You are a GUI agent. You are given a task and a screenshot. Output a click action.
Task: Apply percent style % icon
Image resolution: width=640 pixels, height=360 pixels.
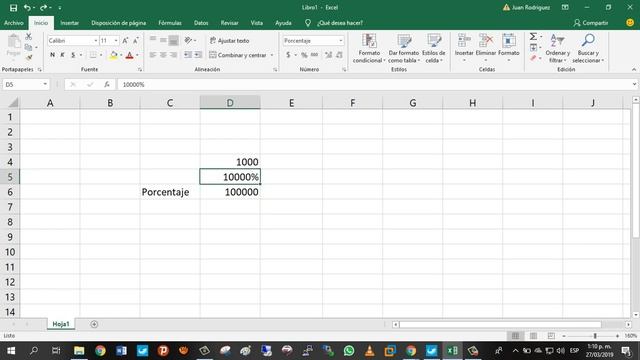pos(304,55)
